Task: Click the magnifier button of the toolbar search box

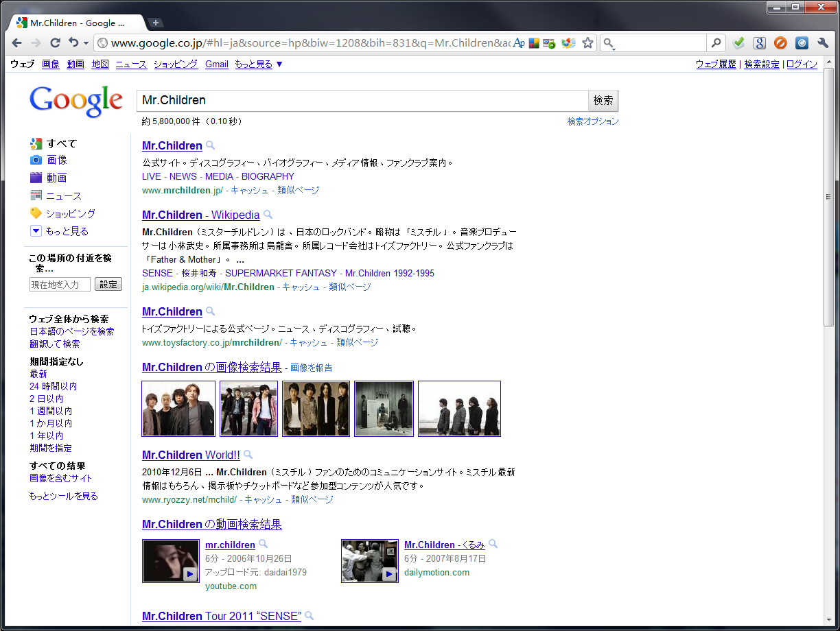Action: tap(716, 43)
